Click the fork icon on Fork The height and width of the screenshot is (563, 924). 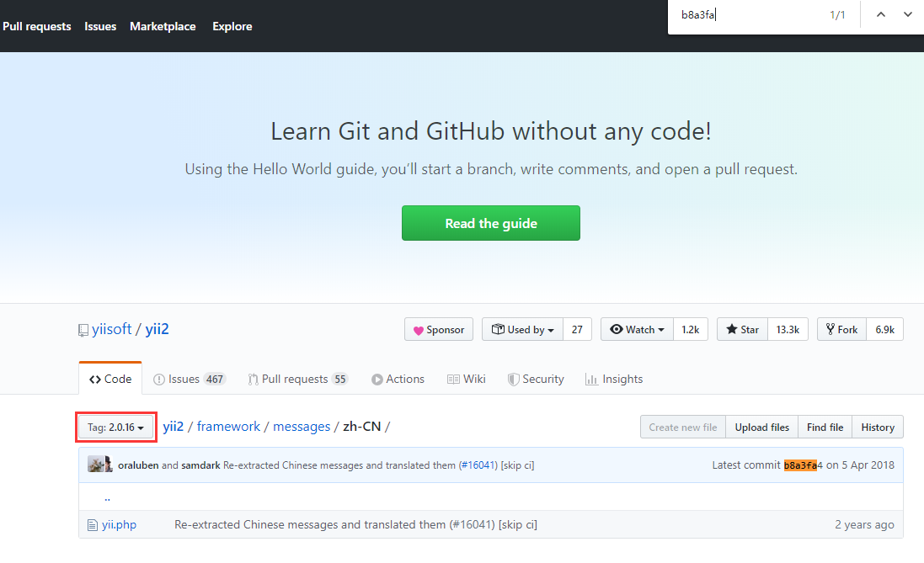(831, 329)
